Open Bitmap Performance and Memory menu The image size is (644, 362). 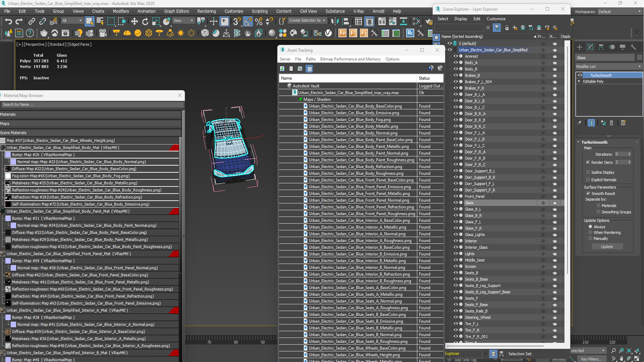click(350, 59)
